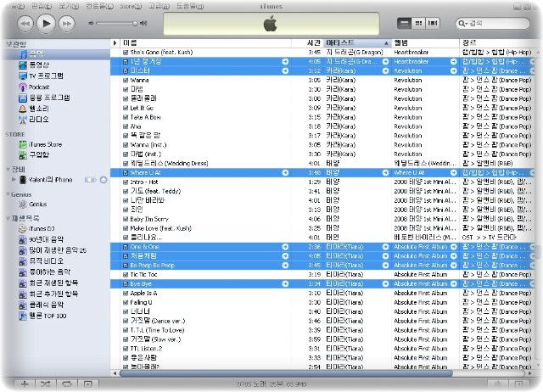Uncheck the checkbox for Intro - Hot
Screen dimensions: 543x392
pos(126,182)
